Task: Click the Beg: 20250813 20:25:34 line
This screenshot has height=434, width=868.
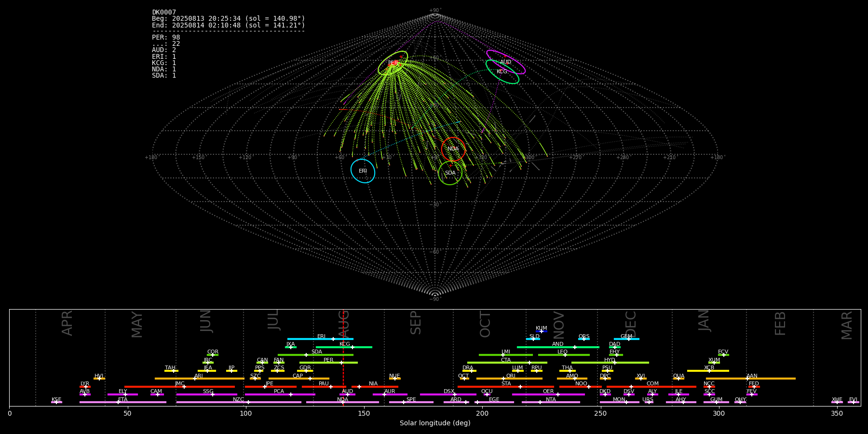Action: [x=229, y=19]
